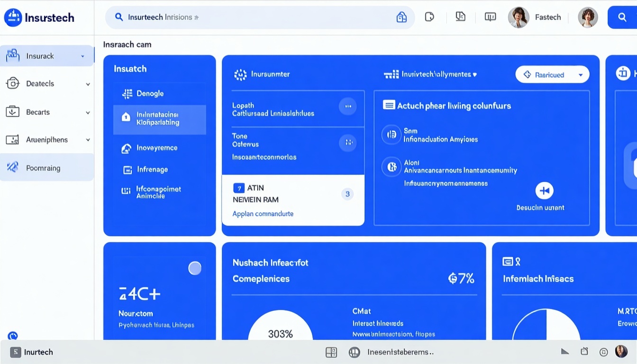The image size is (637, 364).
Task: Click the circle toggle on the a4C+ card
Action: tap(195, 268)
